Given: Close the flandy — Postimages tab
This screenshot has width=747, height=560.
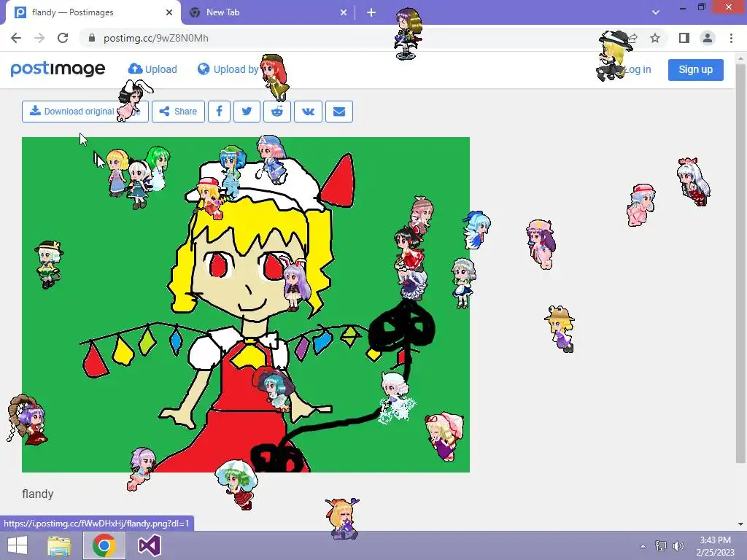Looking at the screenshot, I should click(169, 12).
